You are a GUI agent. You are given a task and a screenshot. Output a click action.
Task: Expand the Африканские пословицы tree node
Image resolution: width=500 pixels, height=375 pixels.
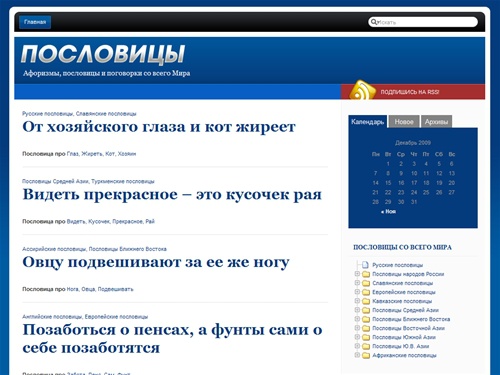point(357,355)
